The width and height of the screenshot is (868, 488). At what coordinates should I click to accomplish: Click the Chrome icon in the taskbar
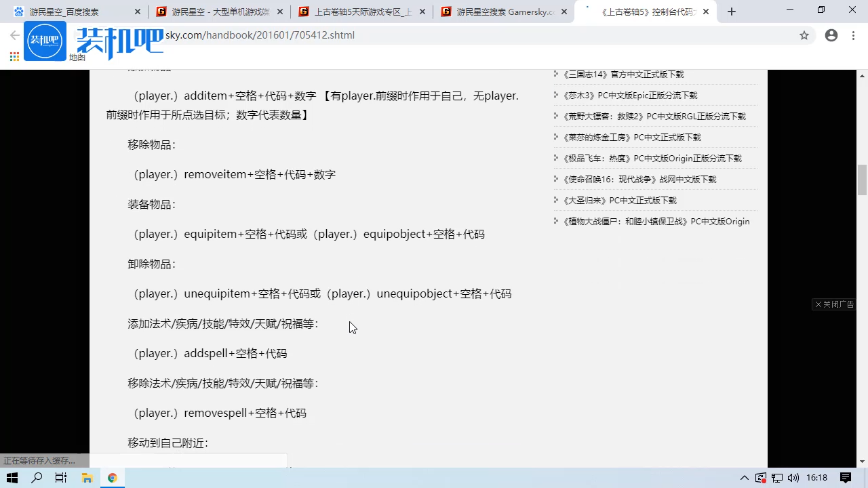click(113, 478)
